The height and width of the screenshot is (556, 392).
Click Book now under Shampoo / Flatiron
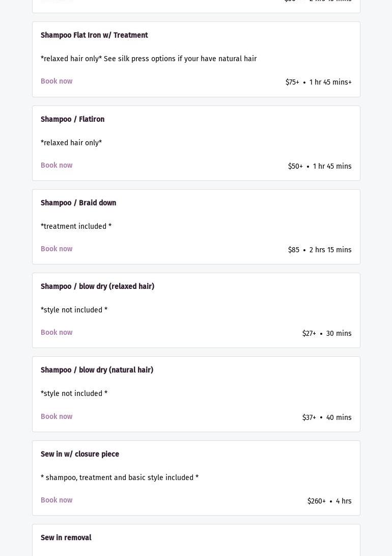[57, 166]
